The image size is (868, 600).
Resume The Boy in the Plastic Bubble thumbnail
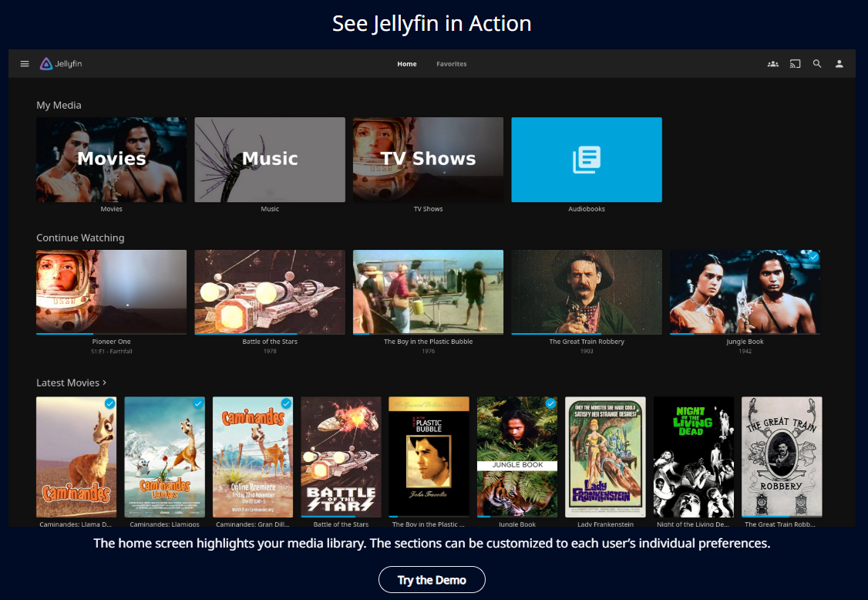pyautogui.click(x=428, y=292)
